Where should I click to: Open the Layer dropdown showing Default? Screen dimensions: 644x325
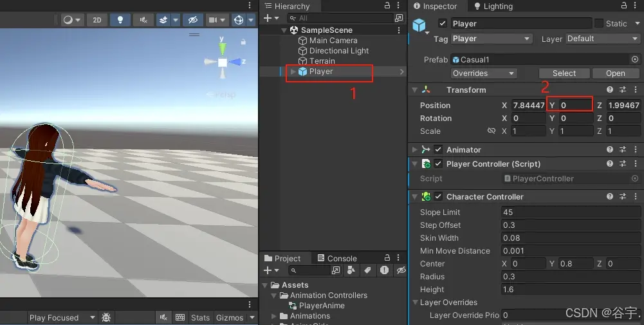603,39
